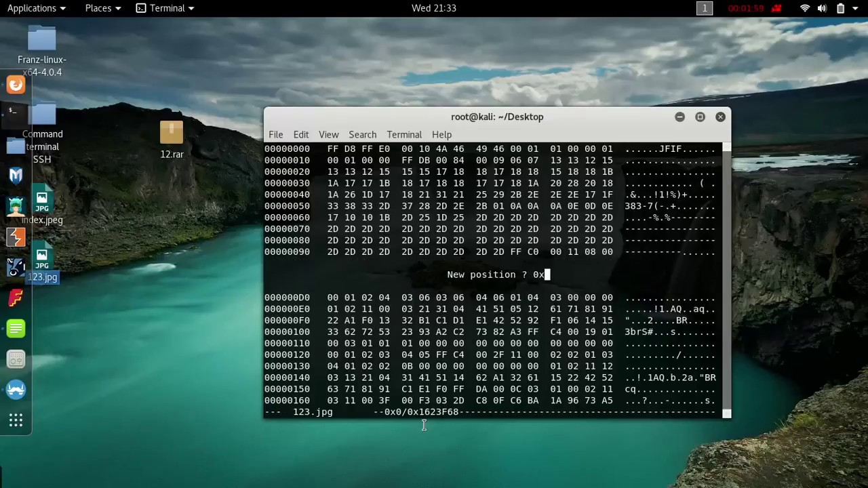Open the green notes app in the dock
The image size is (868, 488).
click(16, 329)
